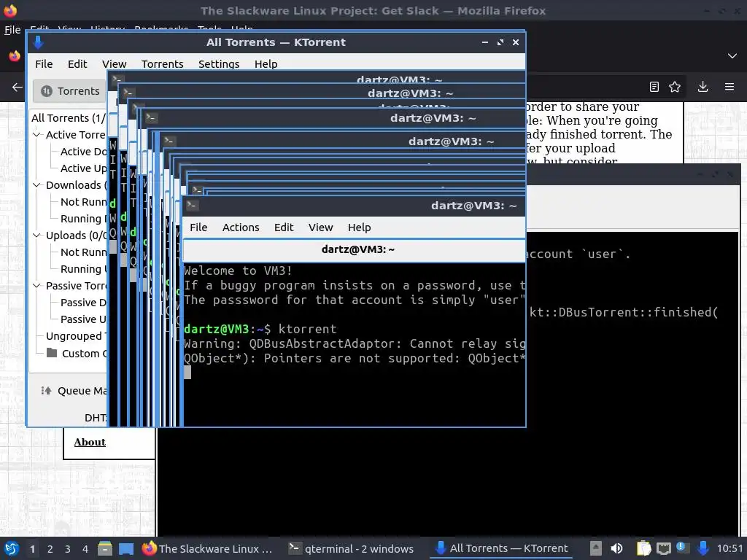This screenshot has height=560, width=747.
Task: Select Passive Downloads tree item
Action: click(83, 303)
